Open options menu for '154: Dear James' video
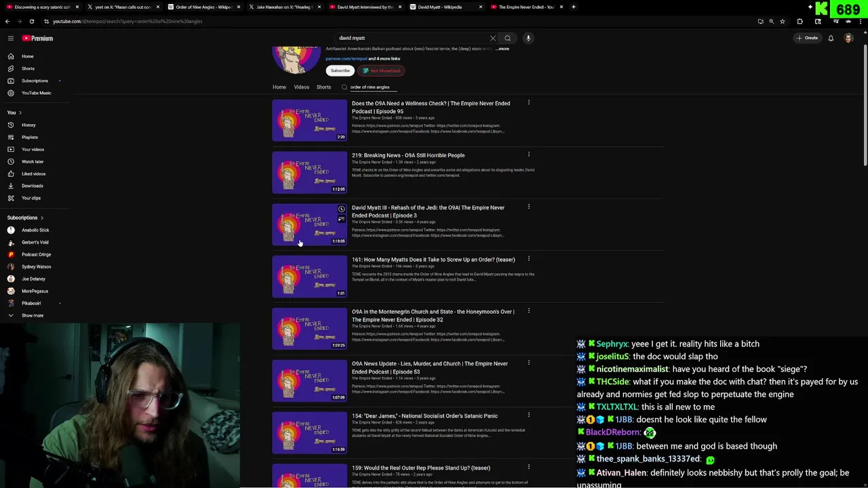Screen dimensions: 868x488 click(529, 415)
